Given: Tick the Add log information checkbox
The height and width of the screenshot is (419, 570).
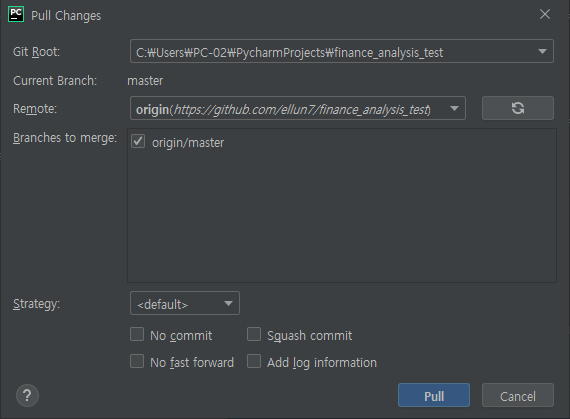Looking at the screenshot, I should (254, 361).
